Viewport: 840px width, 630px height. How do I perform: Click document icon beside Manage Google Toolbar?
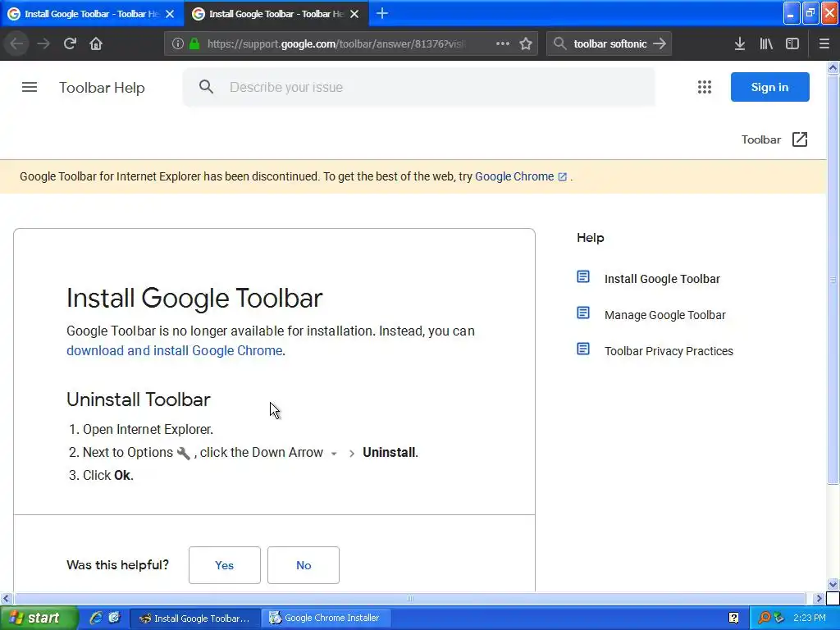click(x=583, y=313)
